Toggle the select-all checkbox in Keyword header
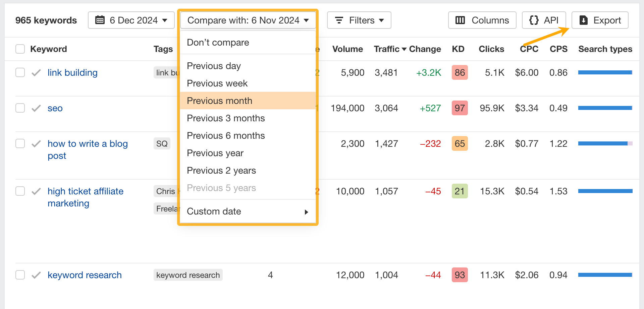This screenshot has height=309, width=644. click(x=20, y=49)
